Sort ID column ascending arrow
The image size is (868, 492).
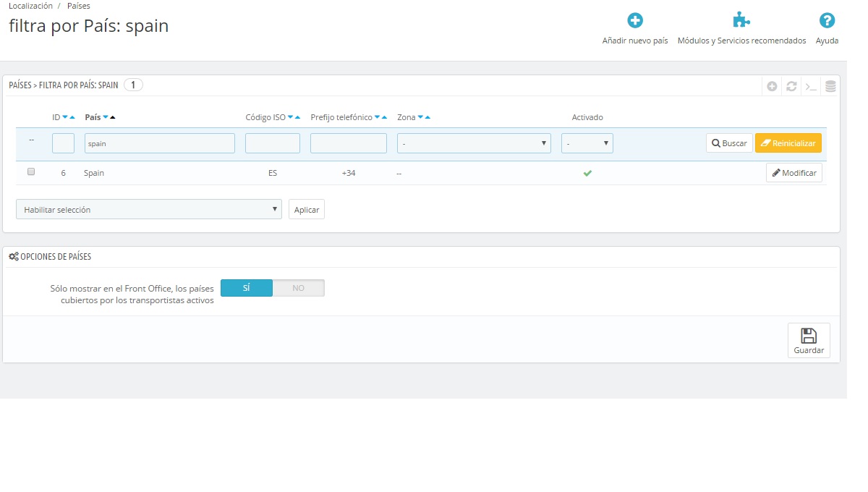[72, 117]
